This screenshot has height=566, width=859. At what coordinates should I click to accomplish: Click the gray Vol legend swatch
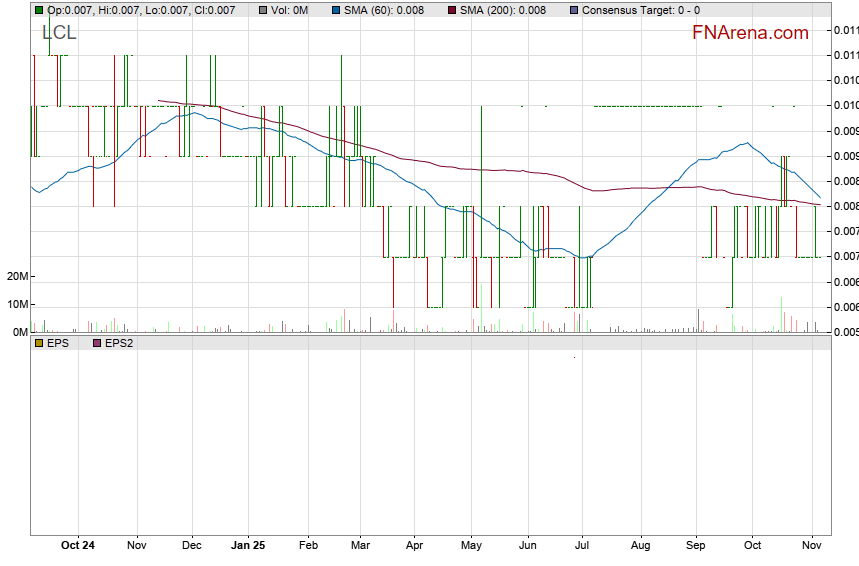click(263, 10)
